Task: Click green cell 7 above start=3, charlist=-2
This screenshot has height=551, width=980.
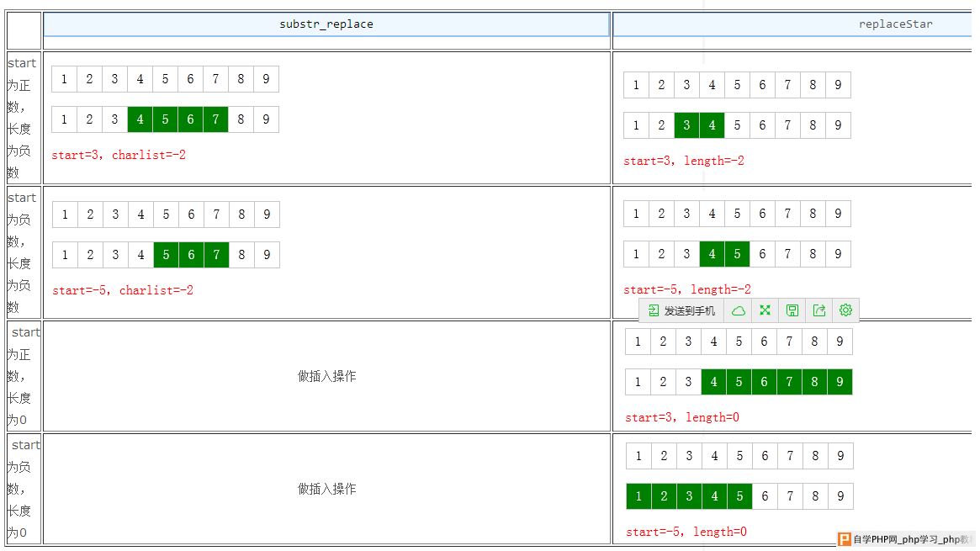Action: [x=215, y=119]
